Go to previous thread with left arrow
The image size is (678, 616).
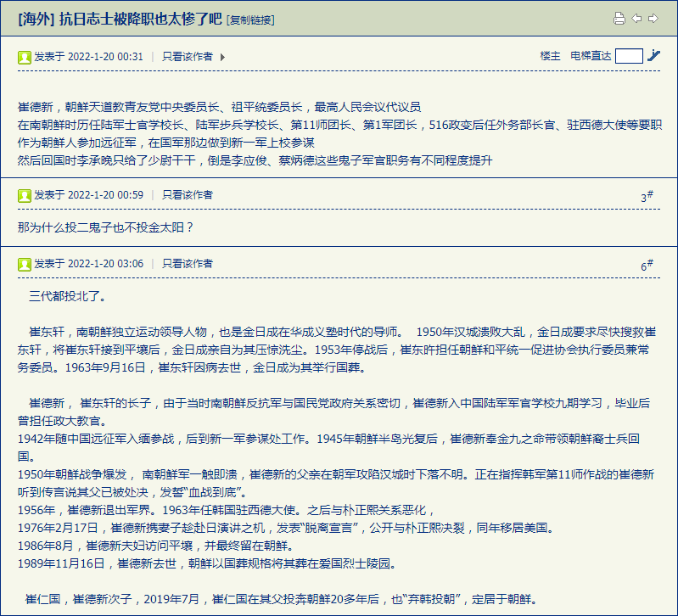(x=636, y=19)
